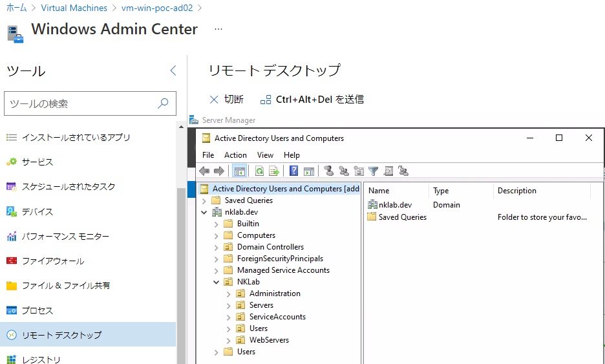The height and width of the screenshot is (364, 605).
Task: Click the tools list scrollbar up arrow
Action: pos(182,127)
